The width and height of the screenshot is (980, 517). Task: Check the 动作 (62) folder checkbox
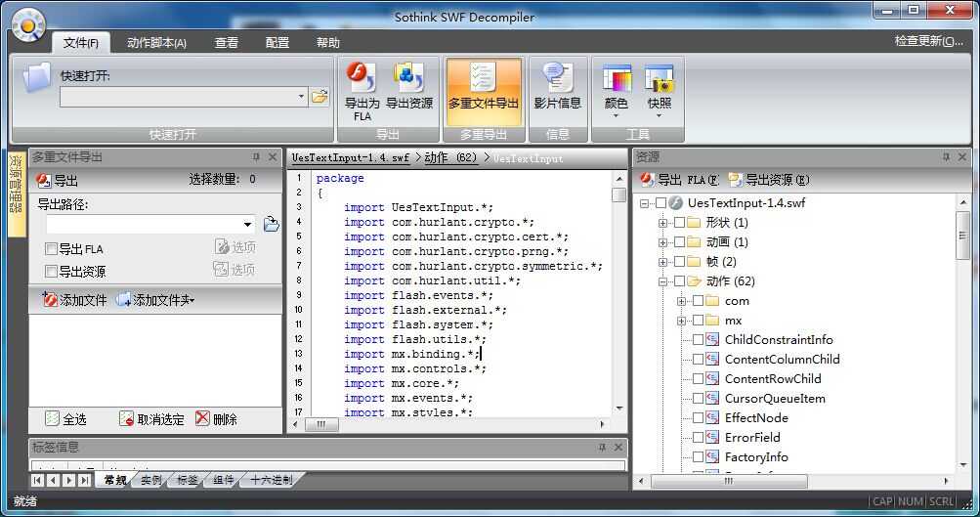pyautogui.click(x=679, y=280)
